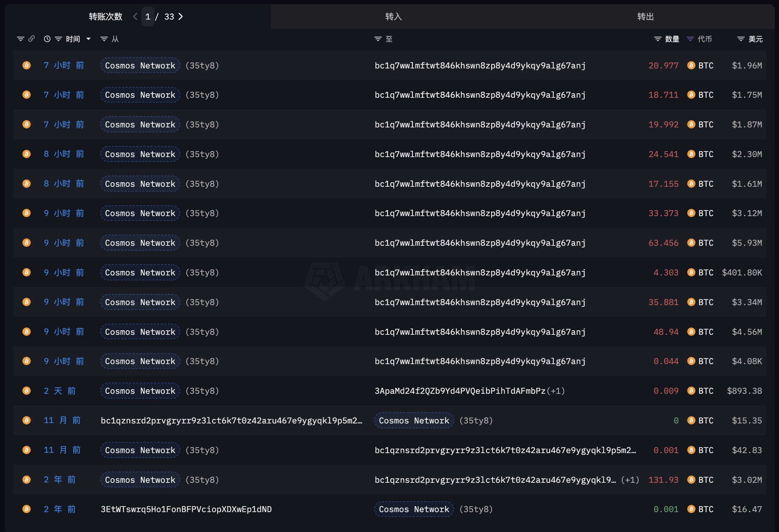Open the 美元 (USD) value filter
The width and height of the screenshot is (779, 532).
coord(741,39)
